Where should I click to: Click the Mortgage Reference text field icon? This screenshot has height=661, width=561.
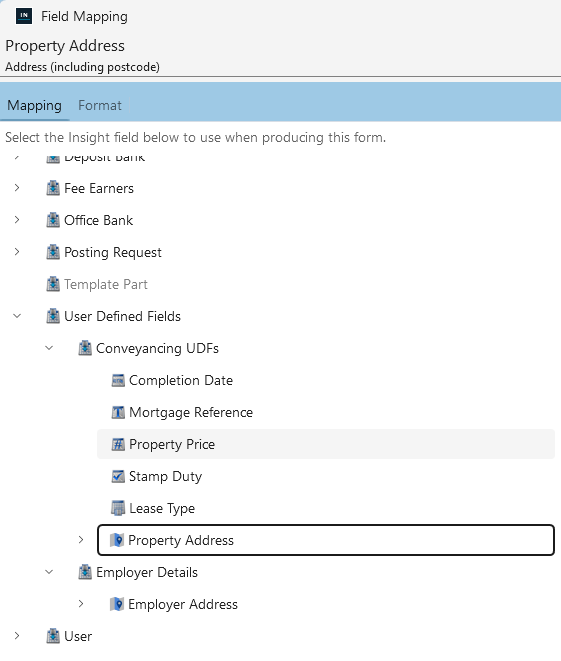[x=118, y=412]
